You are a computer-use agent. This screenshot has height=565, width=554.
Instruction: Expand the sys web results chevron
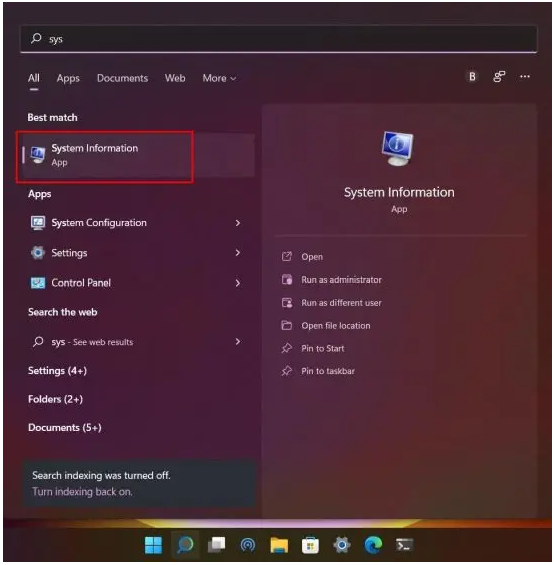(238, 342)
